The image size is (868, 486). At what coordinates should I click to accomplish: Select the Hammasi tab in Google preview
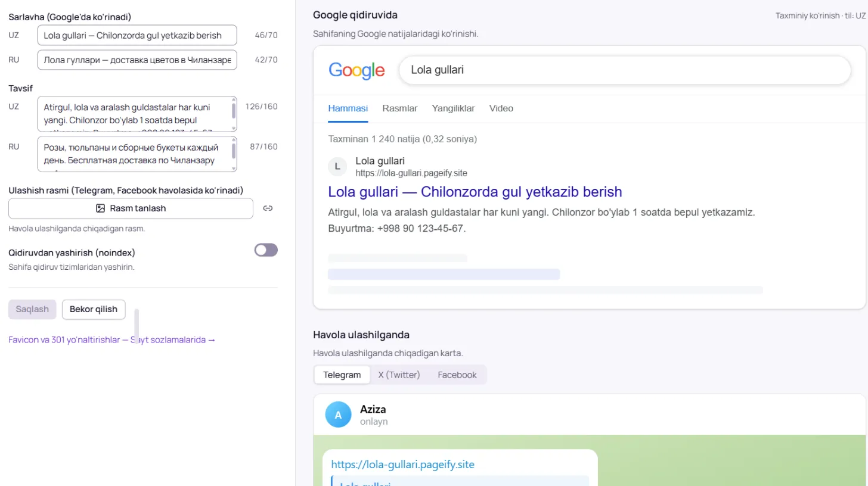[348, 108]
